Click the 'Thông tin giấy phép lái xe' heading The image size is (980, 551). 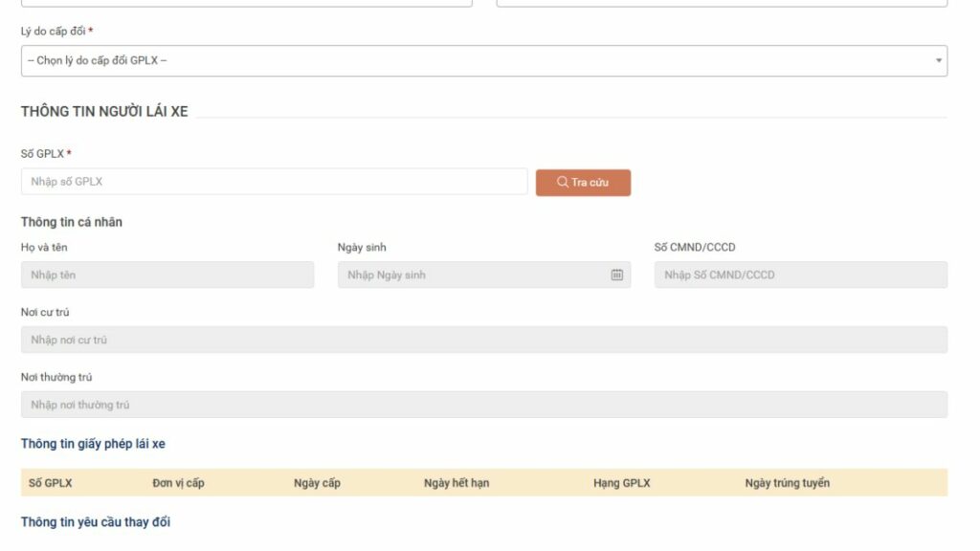coord(93,444)
